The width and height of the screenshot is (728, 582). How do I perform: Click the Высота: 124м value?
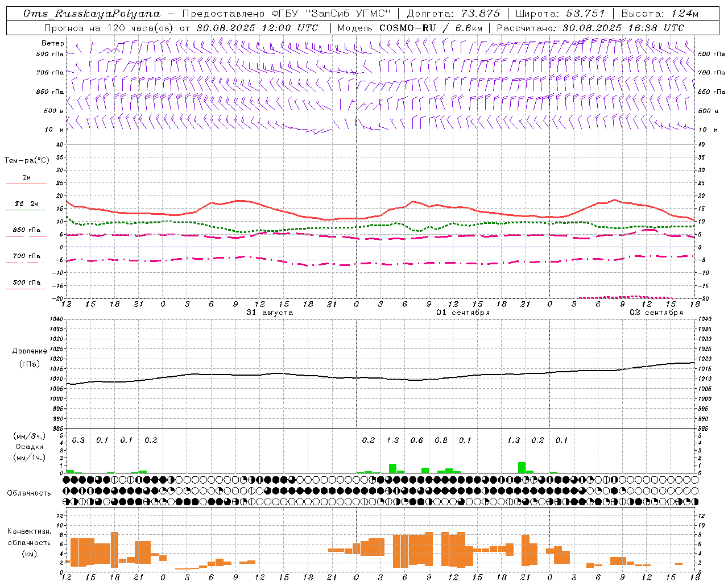pos(660,14)
